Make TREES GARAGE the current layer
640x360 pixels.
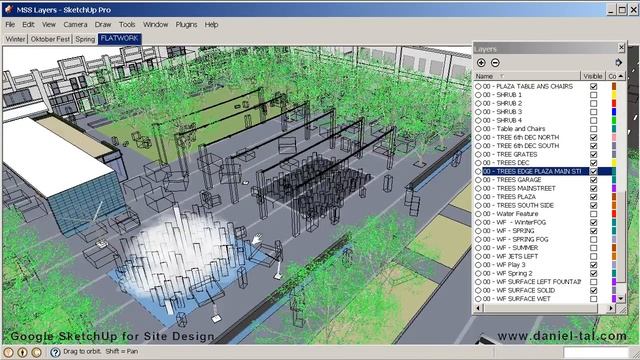point(478,180)
